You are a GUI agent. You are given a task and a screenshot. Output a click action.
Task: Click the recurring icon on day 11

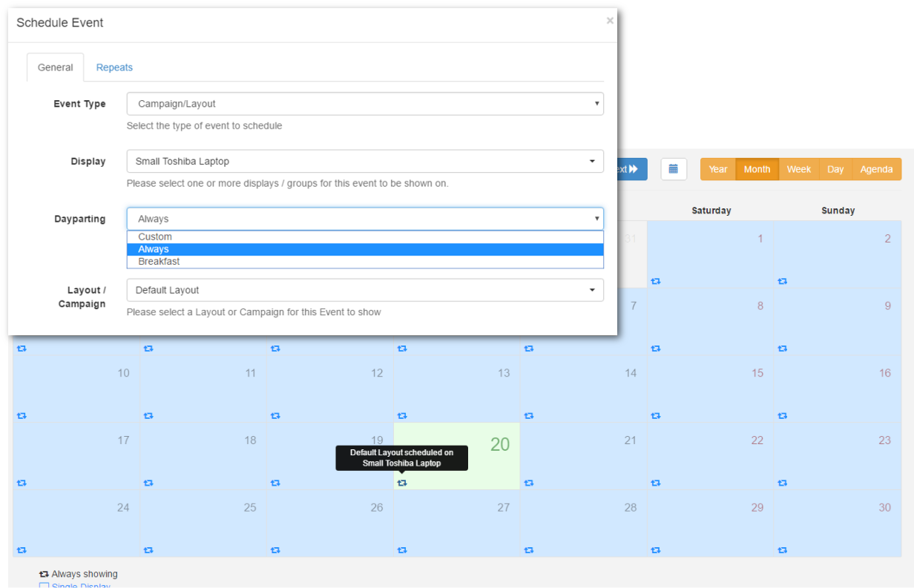(148, 416)
